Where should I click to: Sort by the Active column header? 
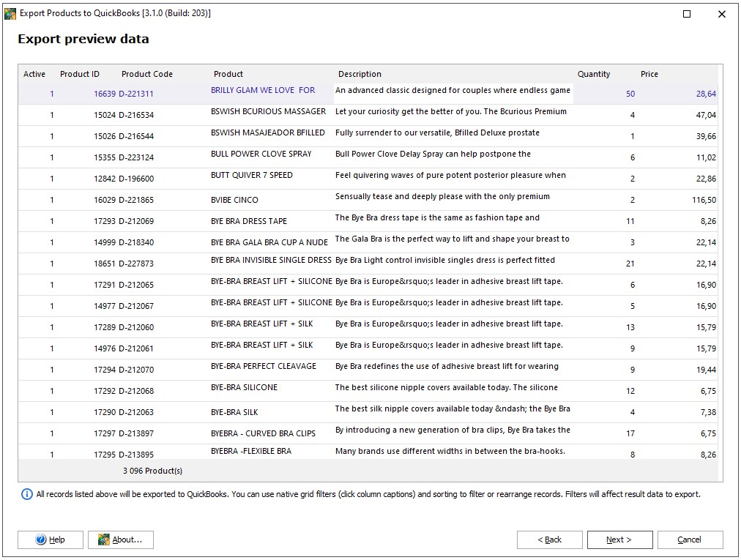34,74
